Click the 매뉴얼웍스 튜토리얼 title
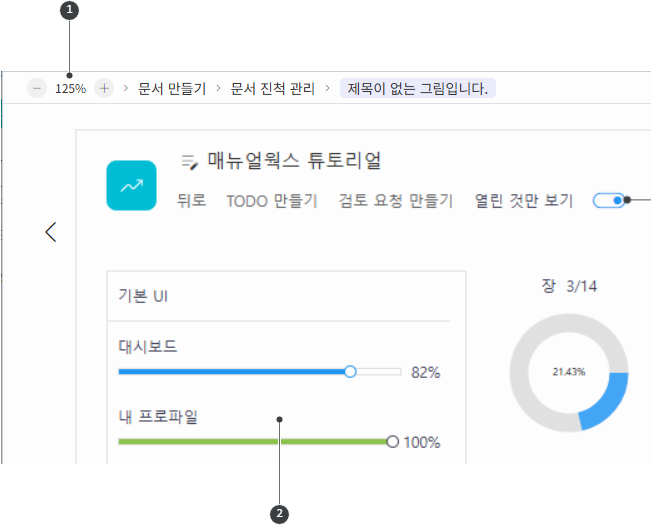652x525 pixels. click(294, 160)
